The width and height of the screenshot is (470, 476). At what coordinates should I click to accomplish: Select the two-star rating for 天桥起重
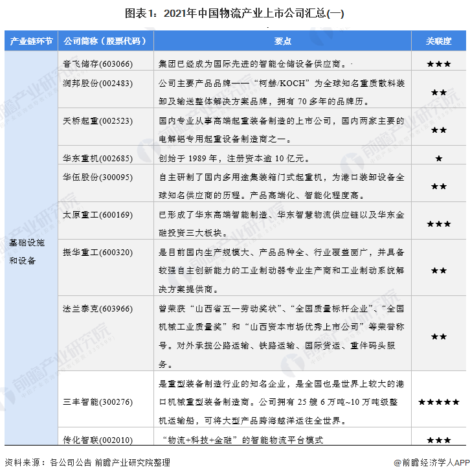tap(439, 130)
